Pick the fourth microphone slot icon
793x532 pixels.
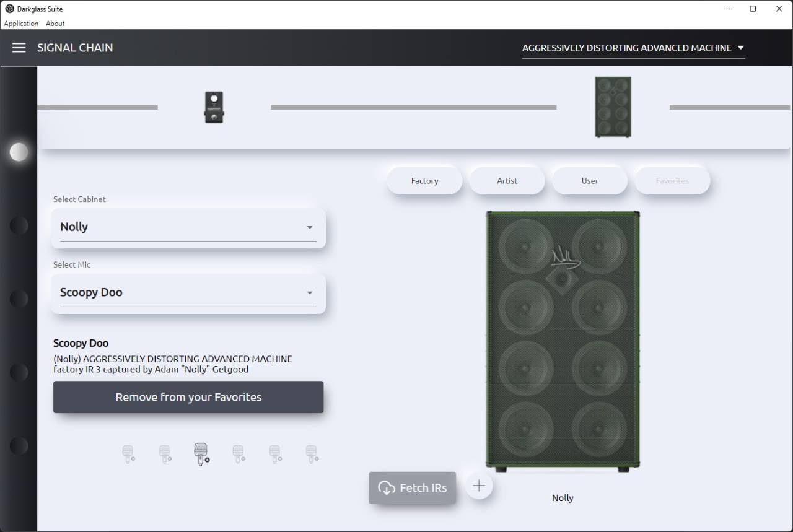[x=239, y=454]
